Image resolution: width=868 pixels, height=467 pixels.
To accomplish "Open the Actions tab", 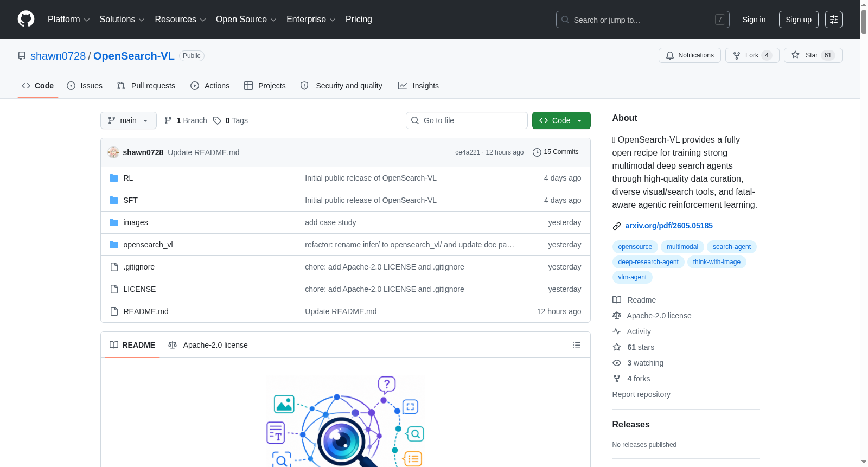I will click(210, 86).
